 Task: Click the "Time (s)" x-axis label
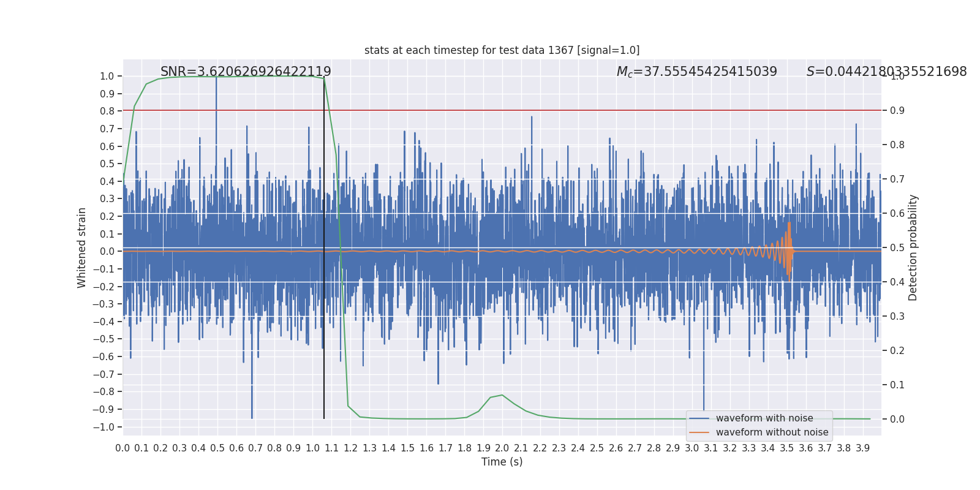pos(502,462)
